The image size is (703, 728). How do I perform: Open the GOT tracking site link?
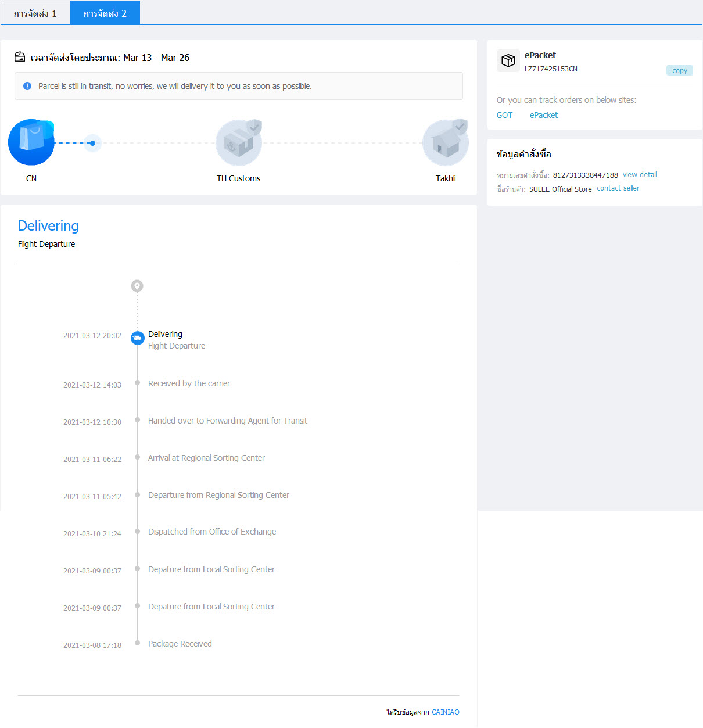click(x=504, y=115)
